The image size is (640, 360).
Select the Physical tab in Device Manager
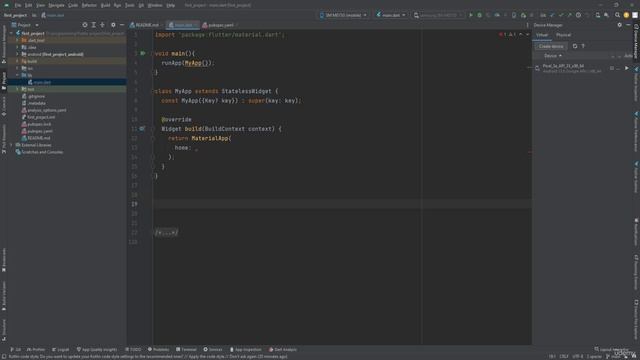[564, 35]
